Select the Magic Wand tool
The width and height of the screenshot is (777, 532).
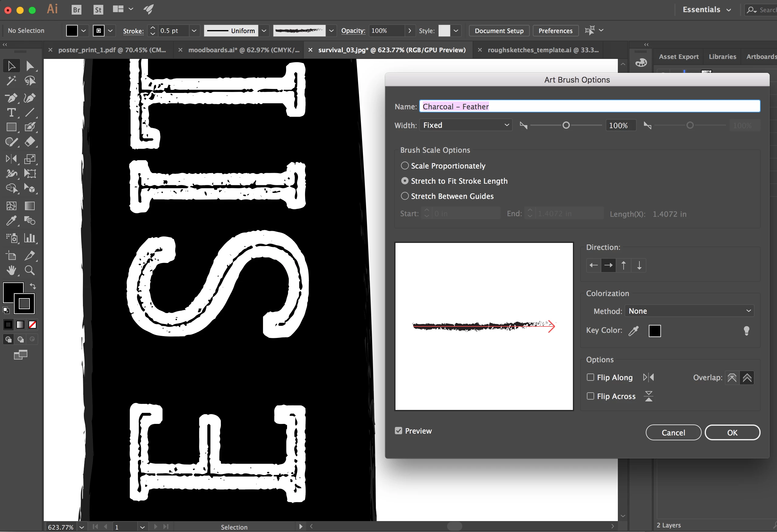pos(11,80)
